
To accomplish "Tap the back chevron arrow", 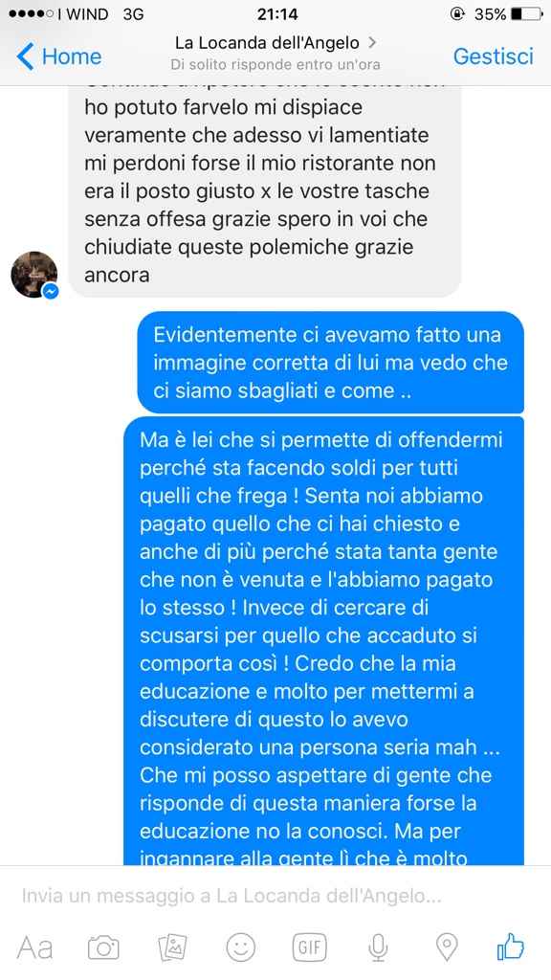I will click(25, 56).
